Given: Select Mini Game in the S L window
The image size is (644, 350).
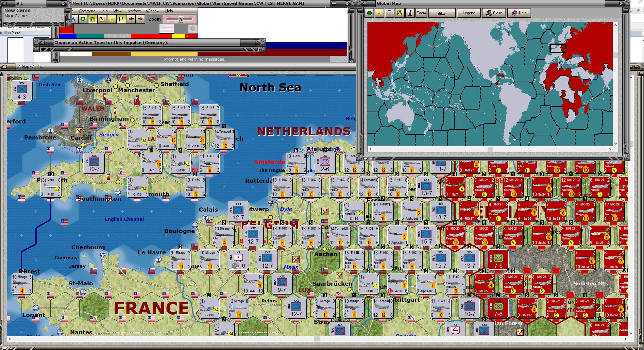Looking at the screenshot, I should [x=16, y=16].
